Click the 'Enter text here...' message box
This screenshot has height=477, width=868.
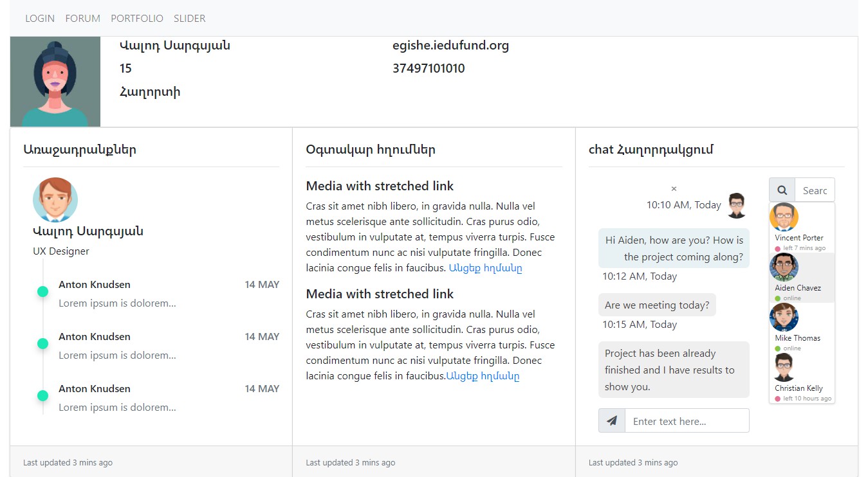click(687, 421)
